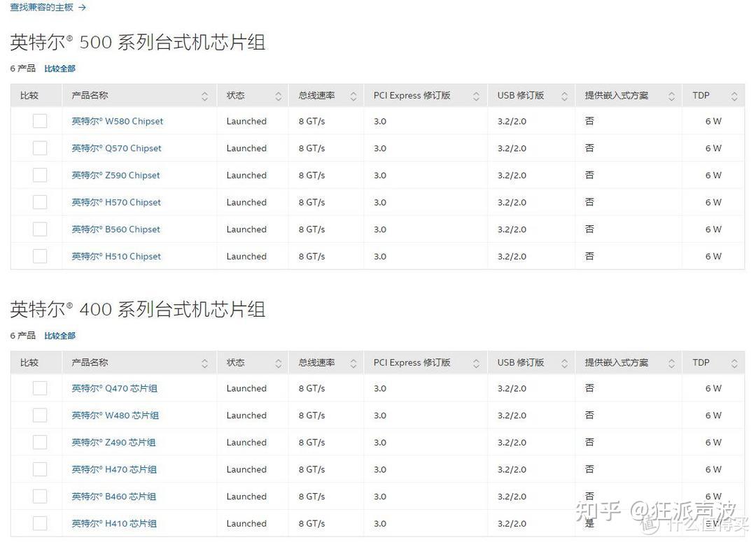Tick compare checkbox for Z590 Chipset
This screenshot has width=756, height=542.
40,175
